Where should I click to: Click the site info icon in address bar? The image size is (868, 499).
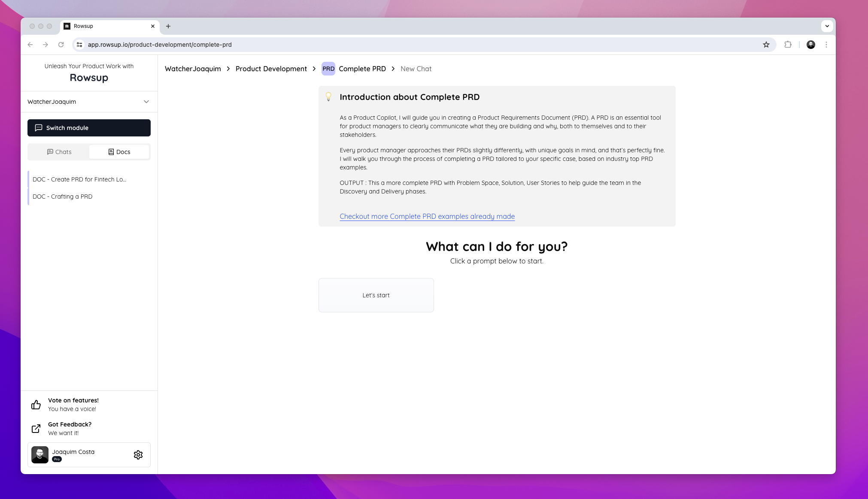[79, 45]
